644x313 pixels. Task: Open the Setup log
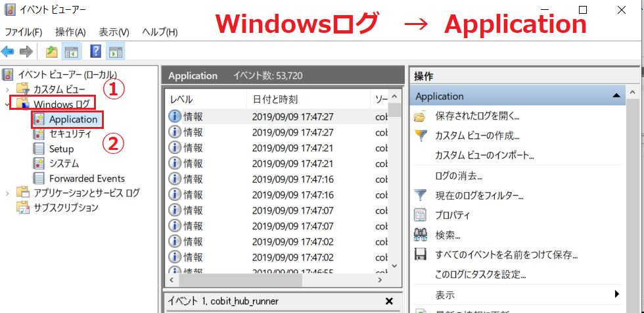[61, 149]
